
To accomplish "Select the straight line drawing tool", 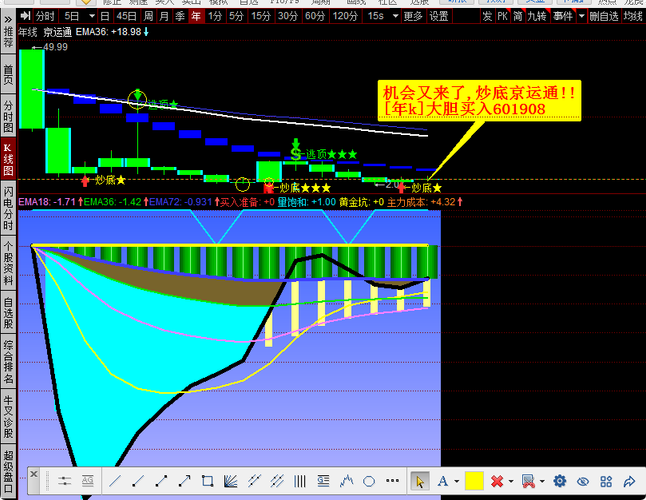I will [x=115, y=481].
